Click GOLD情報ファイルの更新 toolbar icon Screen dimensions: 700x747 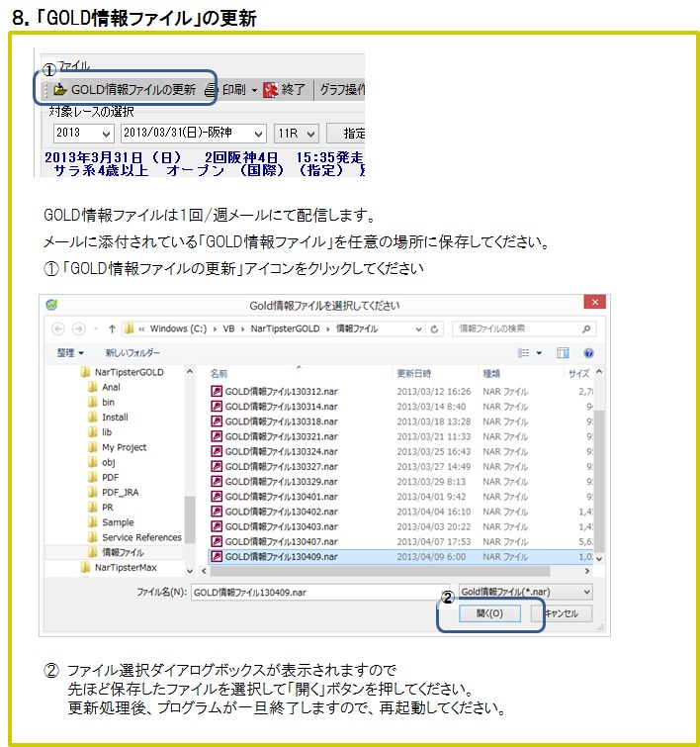pyautogui.click(x=59, y=90)
